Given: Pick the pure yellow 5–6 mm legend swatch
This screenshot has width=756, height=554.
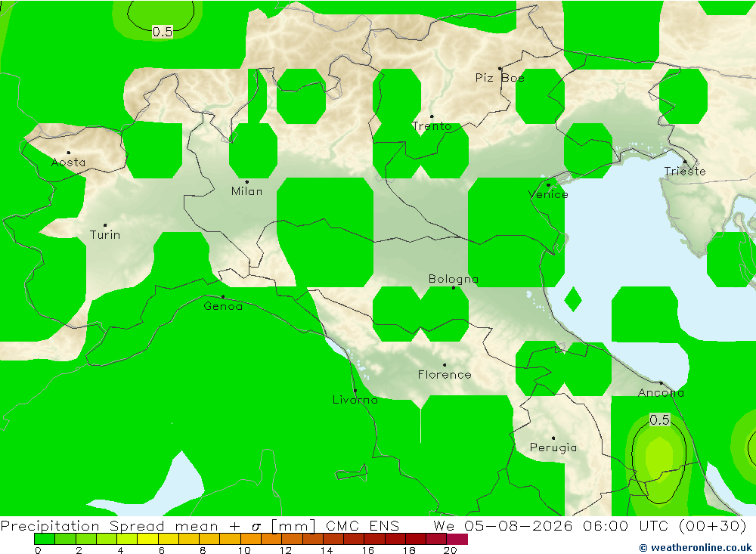Looking at the screenshot, I should [x=147, y=539].
